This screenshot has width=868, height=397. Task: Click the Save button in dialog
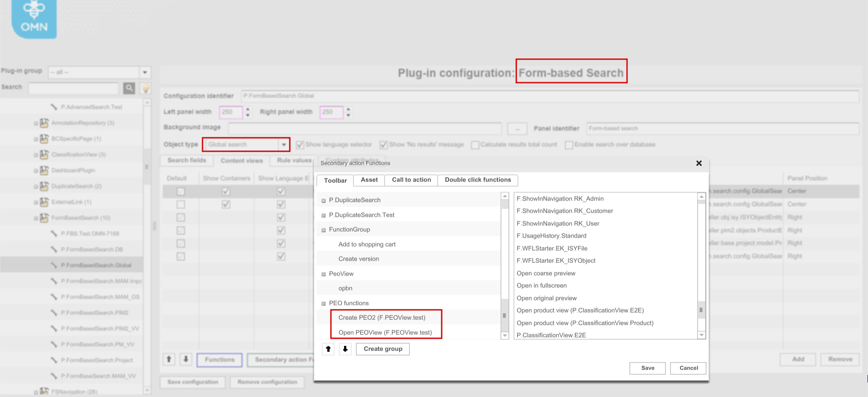pyautogui.click(x=648, y=368)
